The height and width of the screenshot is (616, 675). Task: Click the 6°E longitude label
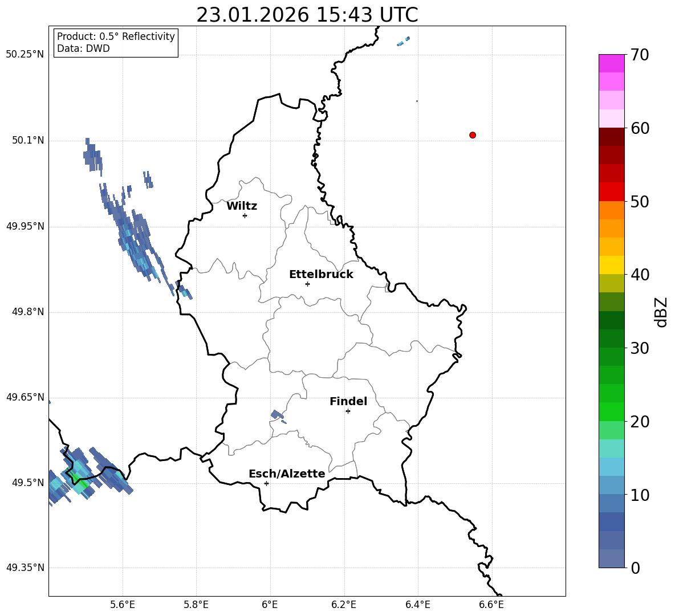[x=270, y=605]
